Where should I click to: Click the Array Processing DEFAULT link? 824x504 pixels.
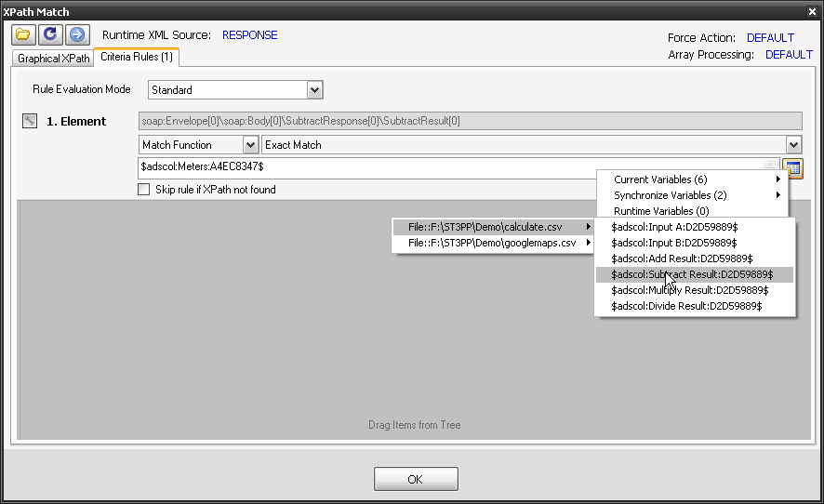(x=789, y=55)
